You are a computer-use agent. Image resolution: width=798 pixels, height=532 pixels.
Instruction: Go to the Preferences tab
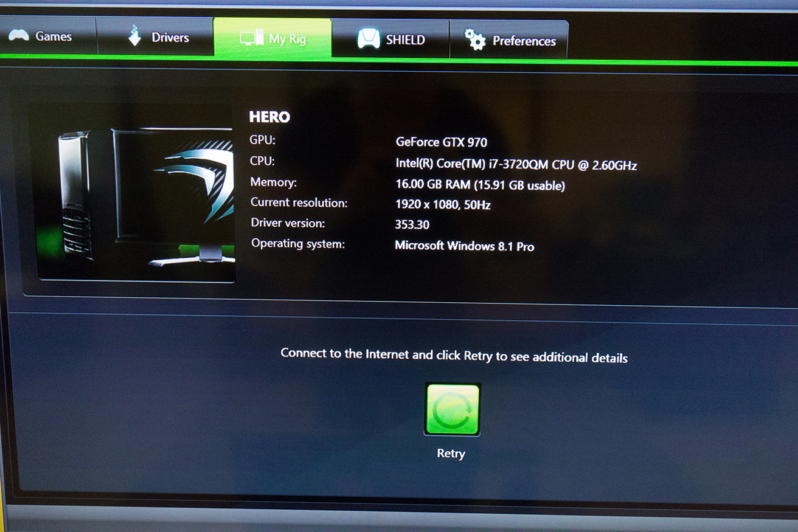coord(509,40)
